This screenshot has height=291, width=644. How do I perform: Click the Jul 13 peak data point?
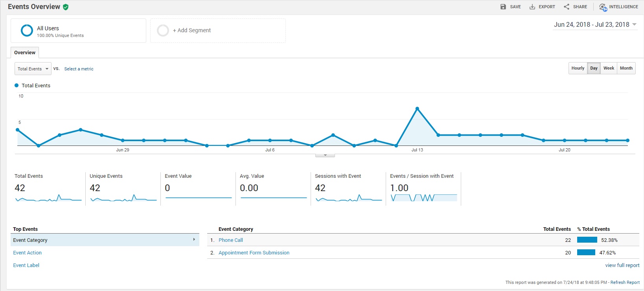tap(417, 109)
